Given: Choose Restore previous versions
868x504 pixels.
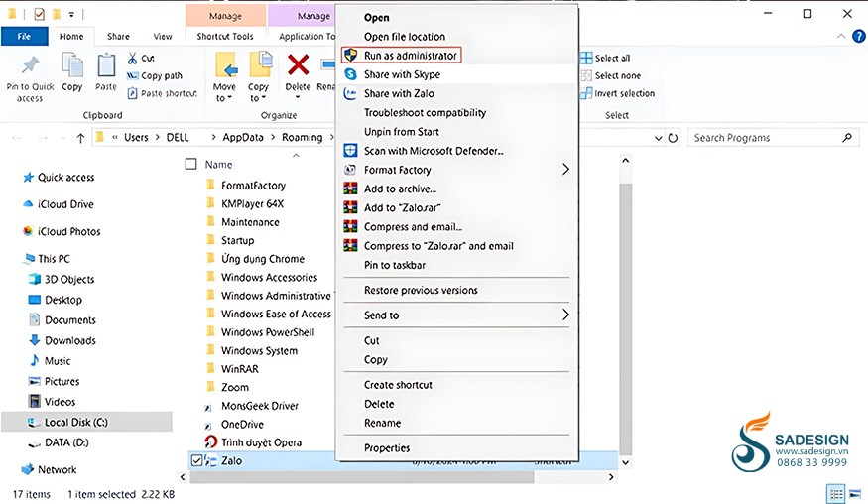Looking at the screenshot, I should pos(421,291).
